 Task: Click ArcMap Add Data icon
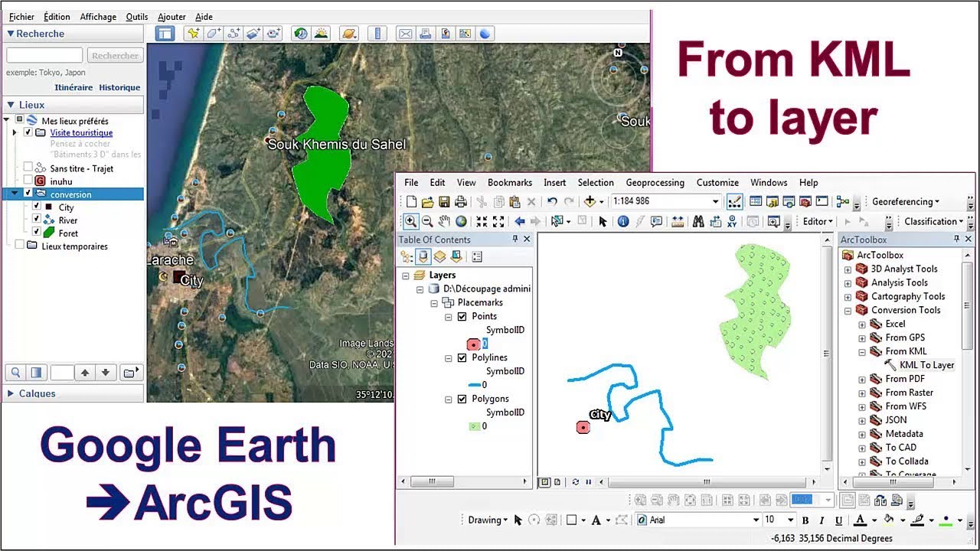[590, 202]
